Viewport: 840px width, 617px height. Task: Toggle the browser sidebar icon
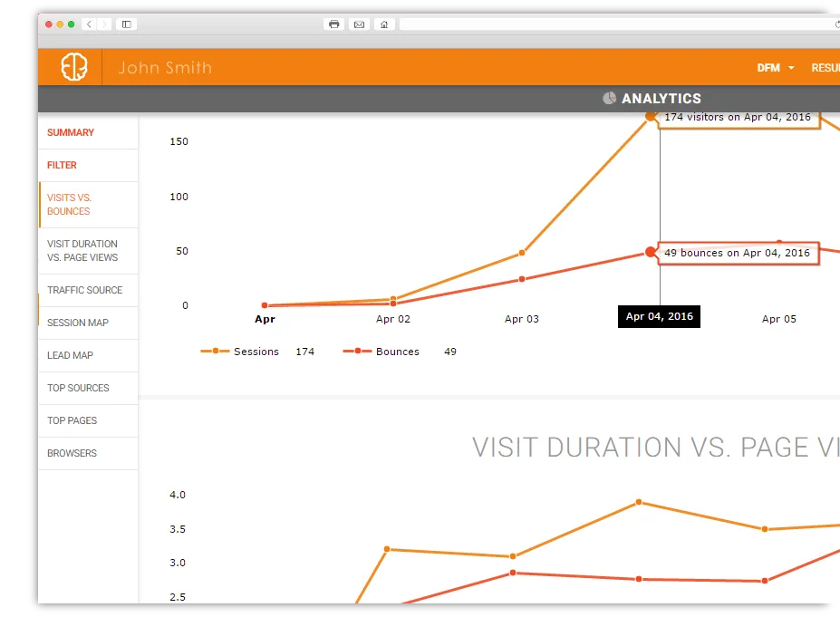tap(127, 24)
